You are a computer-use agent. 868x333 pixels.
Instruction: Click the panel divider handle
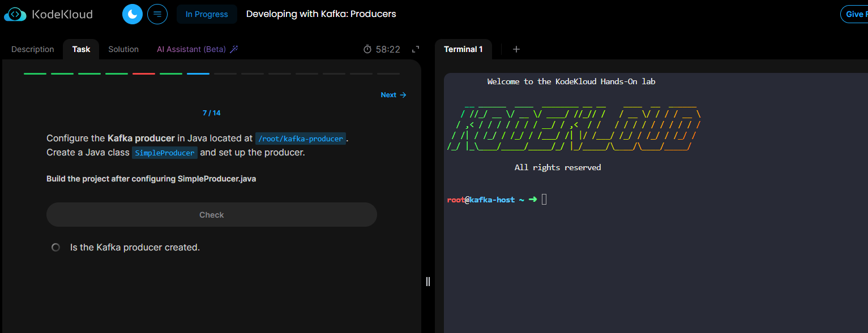coord(428,281)
